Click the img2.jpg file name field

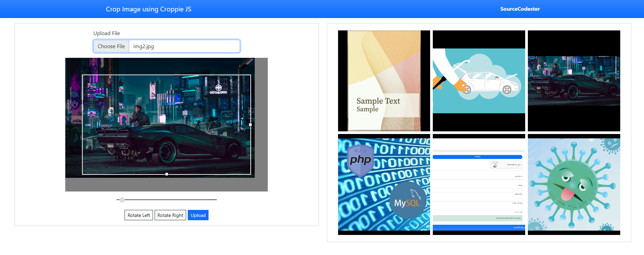184,46
